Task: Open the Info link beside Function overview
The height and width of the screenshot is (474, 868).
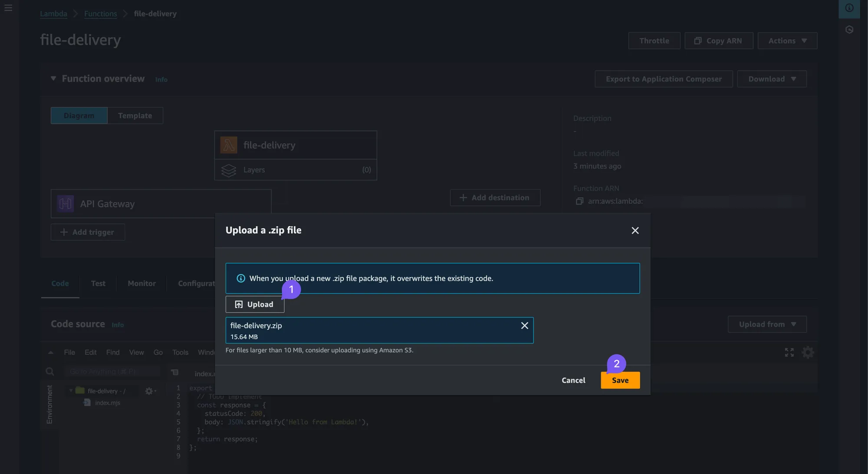Action: click(x=161, y=79)
